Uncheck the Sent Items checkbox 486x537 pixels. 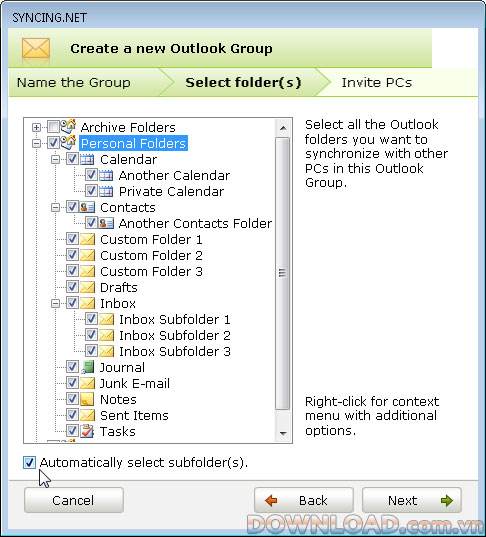click(72, 414)
